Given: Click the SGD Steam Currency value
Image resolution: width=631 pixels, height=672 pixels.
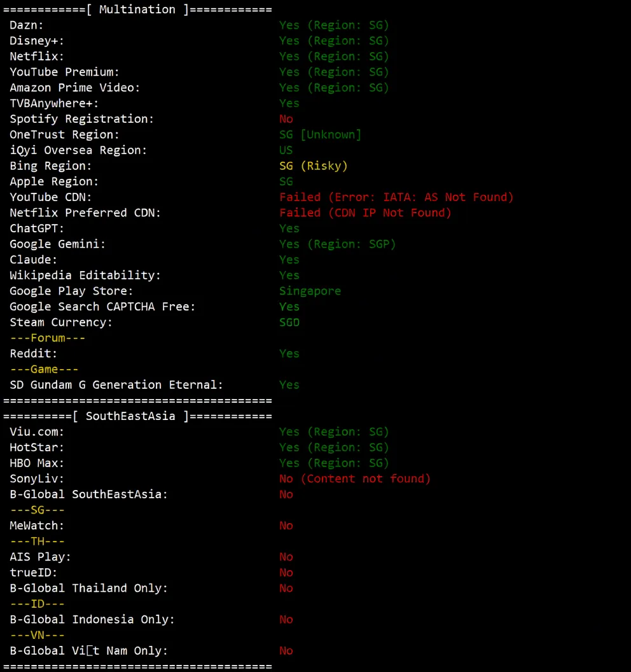Looking at the screenshot, I should click(x=289, y=323).
